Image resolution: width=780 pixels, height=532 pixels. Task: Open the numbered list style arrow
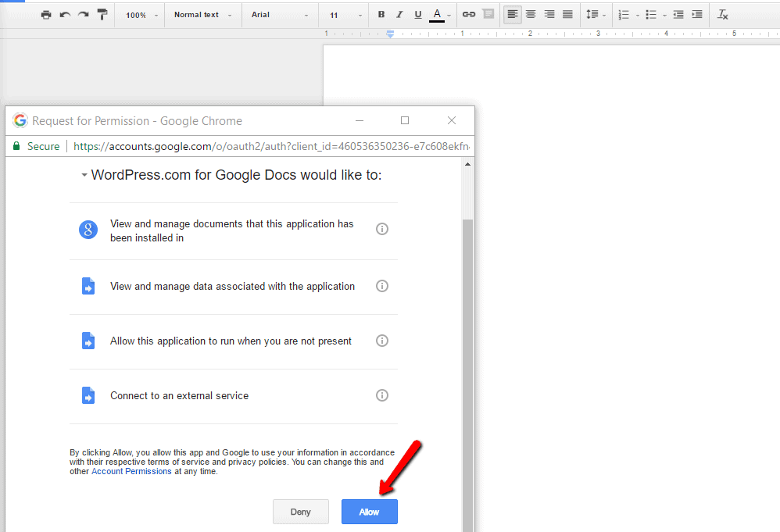(x=637, y=16)
